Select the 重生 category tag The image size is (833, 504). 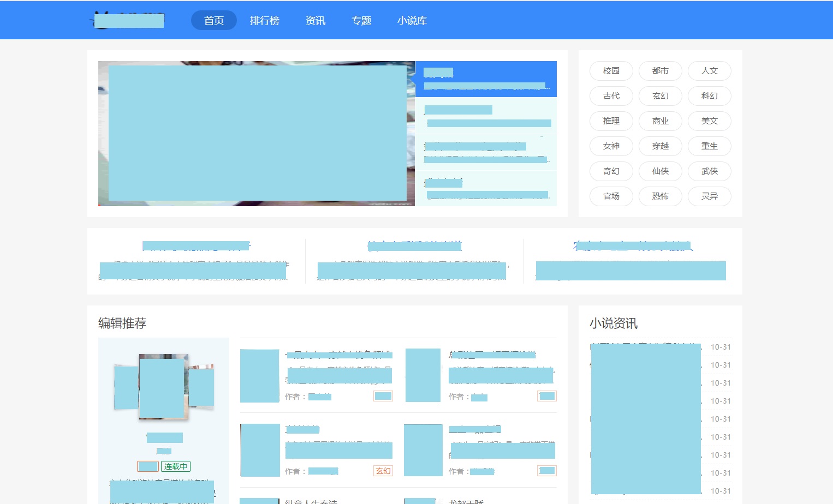[x=709, y=146]
